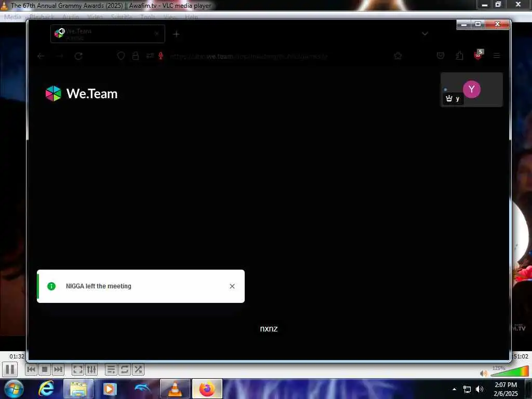
Task: Go back in Firefox
Action: pos(41,56)
